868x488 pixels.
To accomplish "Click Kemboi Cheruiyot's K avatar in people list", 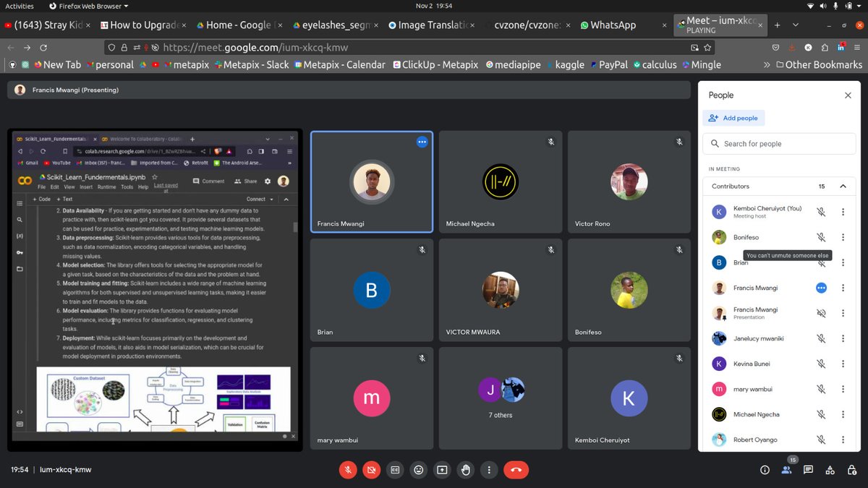I will tap(719, 212).
